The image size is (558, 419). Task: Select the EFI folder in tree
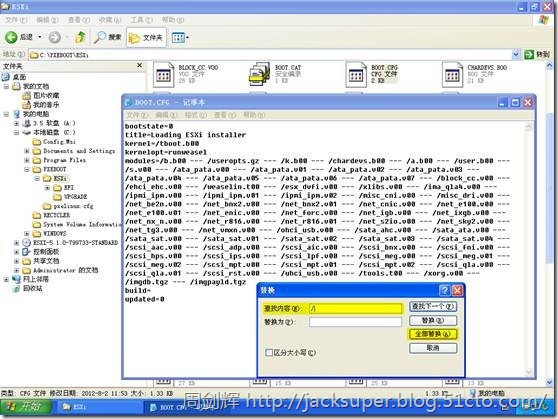64,188
